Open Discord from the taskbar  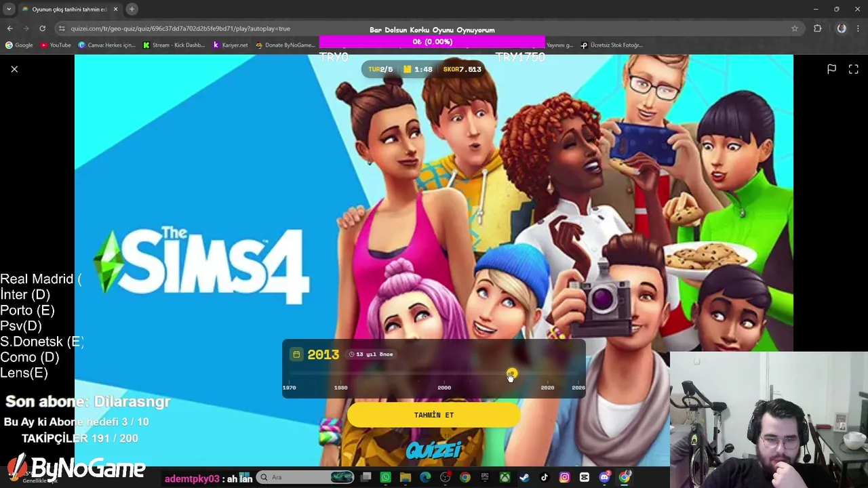point(604,477)
